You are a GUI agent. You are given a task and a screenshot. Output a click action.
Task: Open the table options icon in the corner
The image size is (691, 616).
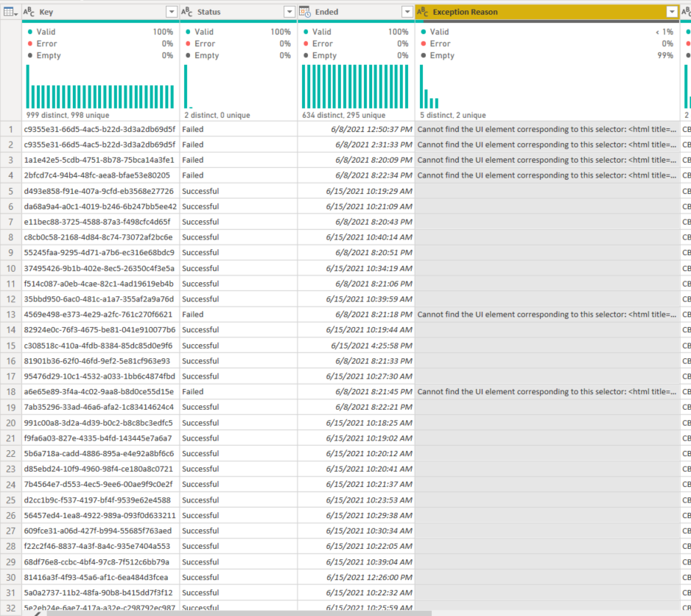click(10, 12)
